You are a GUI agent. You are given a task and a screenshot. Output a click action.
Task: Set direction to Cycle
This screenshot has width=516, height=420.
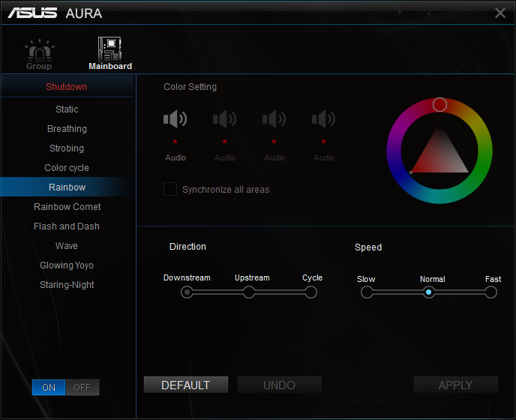(x=310, y=292)
